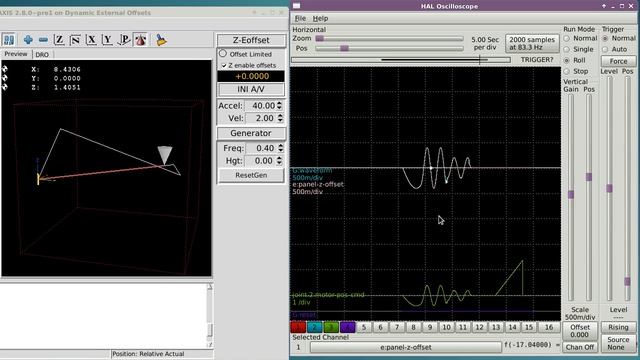Click the homed symbol next to X coordinate
The width and height of the screenshot is (640, 360).
click(4, 69)
